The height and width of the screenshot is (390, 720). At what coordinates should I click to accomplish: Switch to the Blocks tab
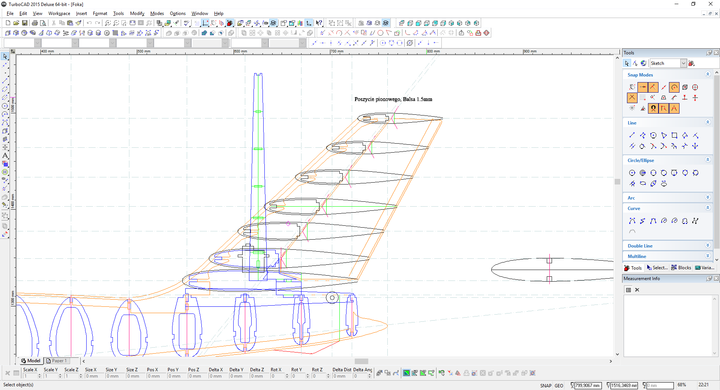681,267
